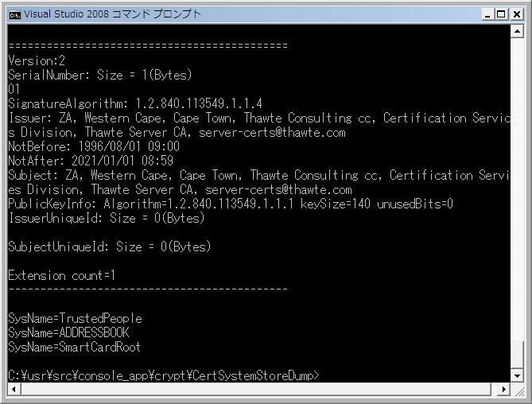
Task: Open the console system menu icon
Action: pos(15,15)
